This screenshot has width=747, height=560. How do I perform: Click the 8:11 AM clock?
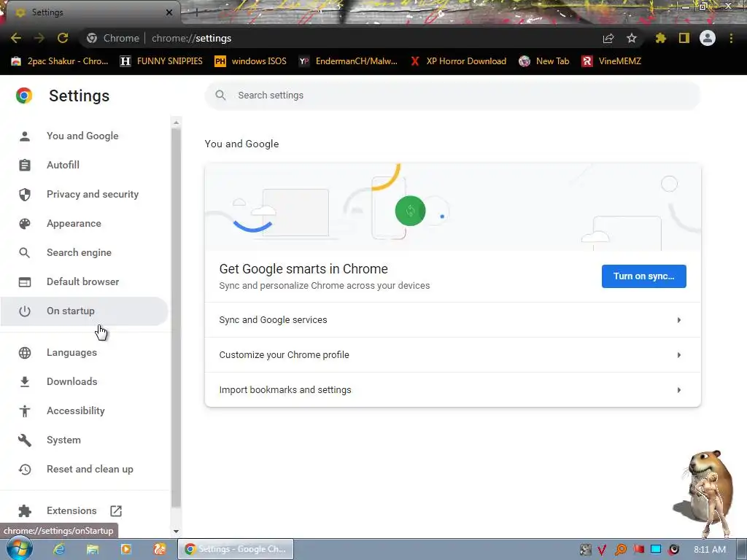(x=710, y=550)
